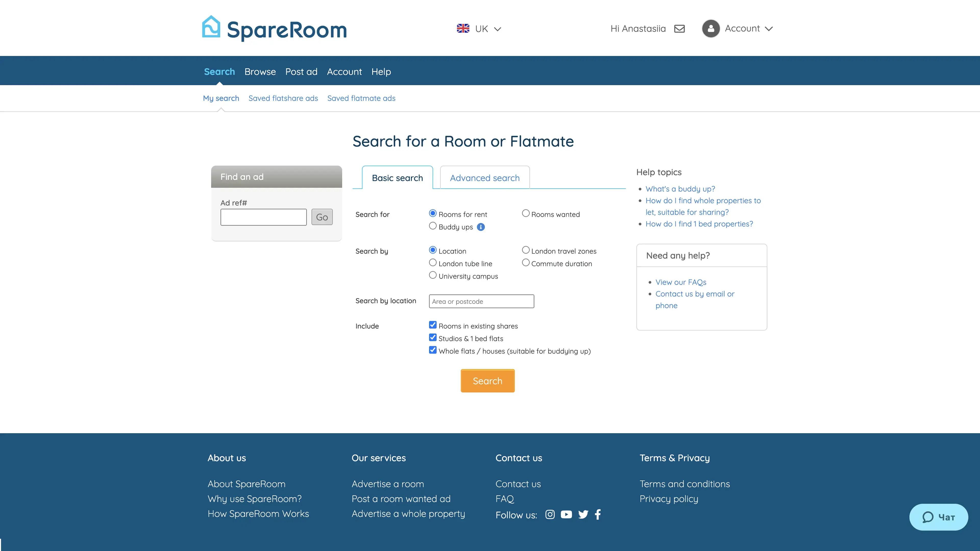
Task: Open SpareRoom's Instagram page icon
Action: (550, 515)
